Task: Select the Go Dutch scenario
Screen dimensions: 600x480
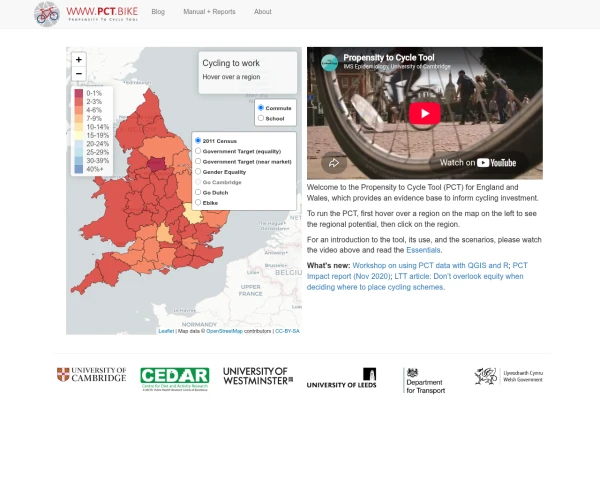Action: pyautogui.click(x=198, y=192)
